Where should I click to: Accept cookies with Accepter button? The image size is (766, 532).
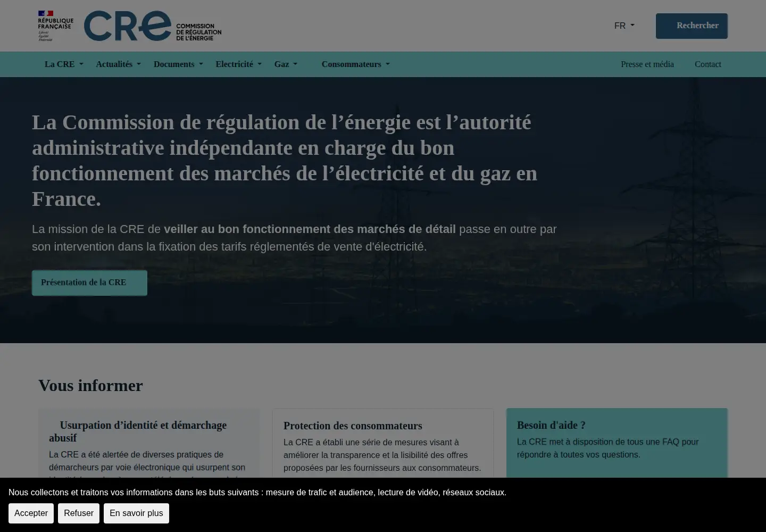pos(31,513)
